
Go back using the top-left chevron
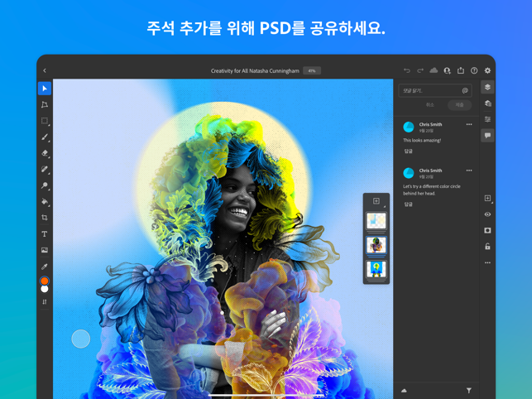45,70
